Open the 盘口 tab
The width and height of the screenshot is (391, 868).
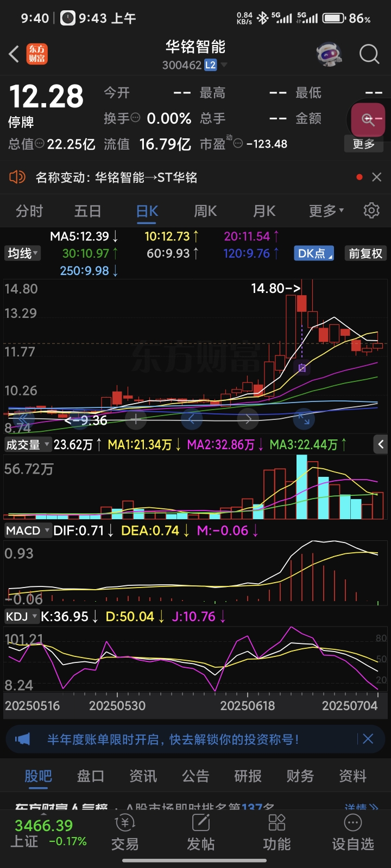click(x=91, y=776)
